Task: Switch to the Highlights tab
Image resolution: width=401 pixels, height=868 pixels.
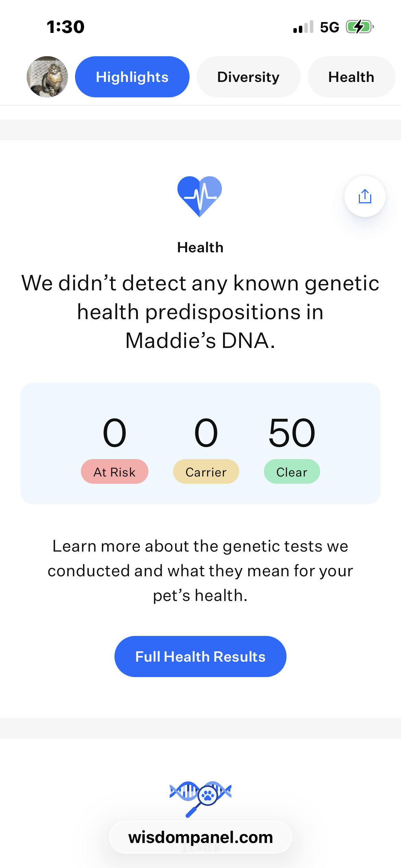Action: (x=132, y=77)
